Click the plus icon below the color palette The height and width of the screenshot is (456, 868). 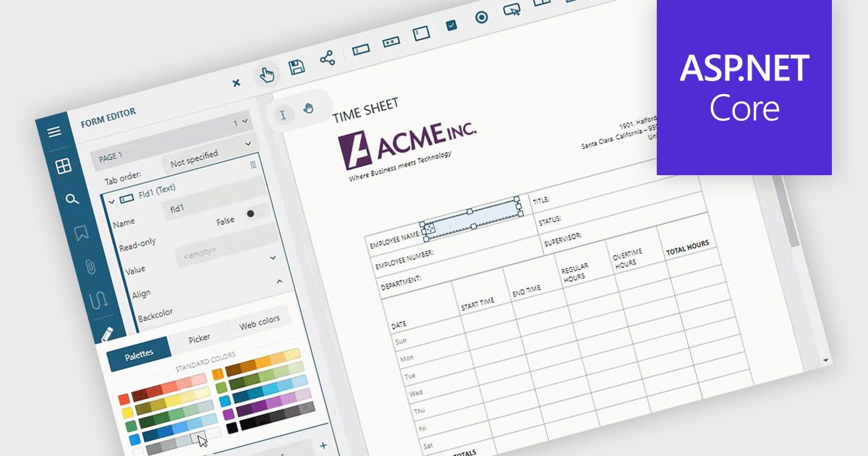click(323, 445)
